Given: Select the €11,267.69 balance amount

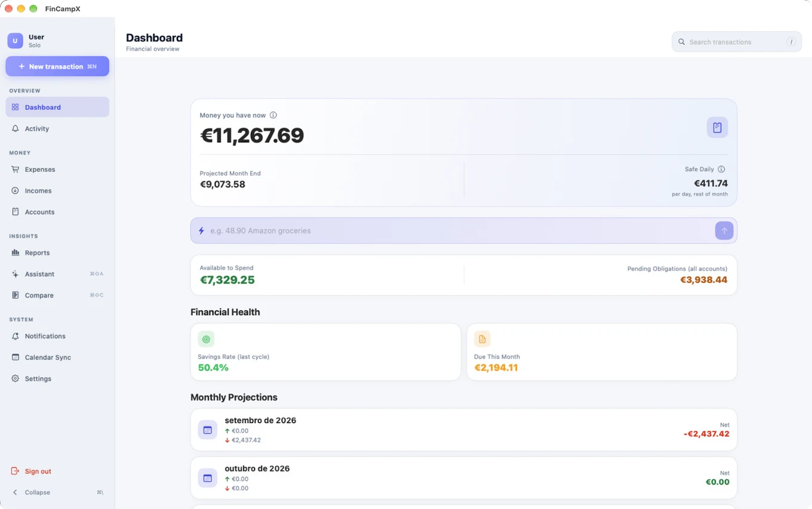Looking at the screenshot, I should pyautogui.click(x=252, y=135).
